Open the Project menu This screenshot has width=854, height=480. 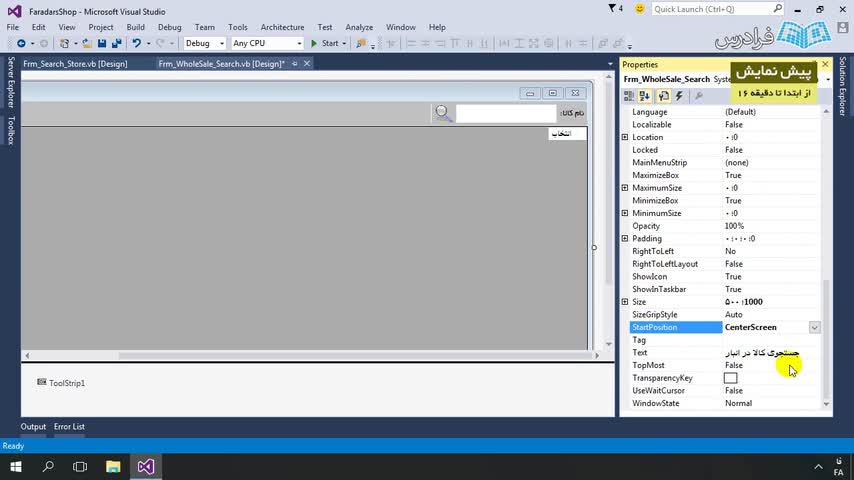(101, 27)
